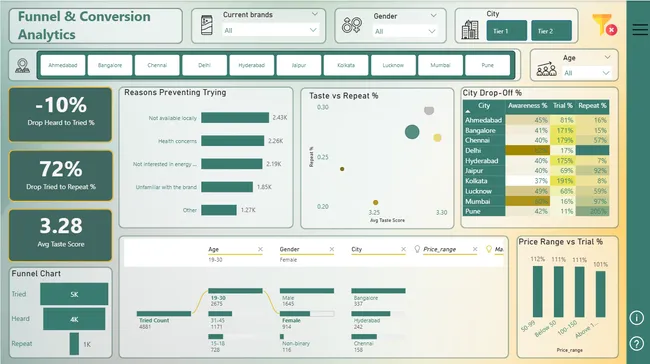Click the Heard 4K funnel bar

(x=74, y=319)
